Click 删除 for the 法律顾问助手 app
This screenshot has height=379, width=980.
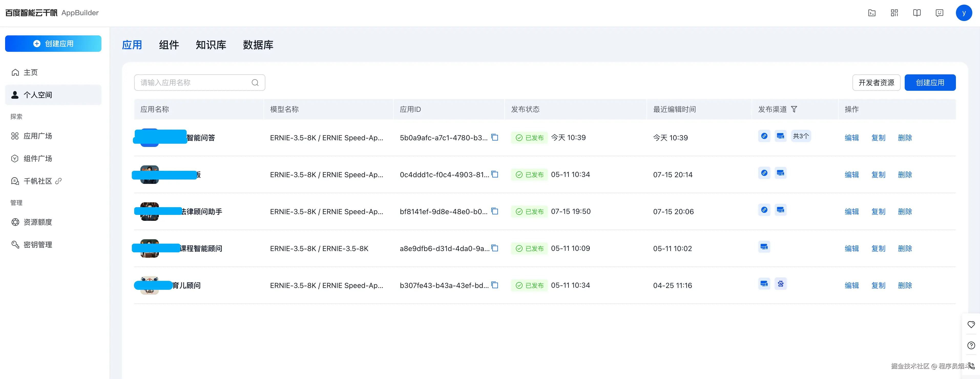tap(905, 211)
